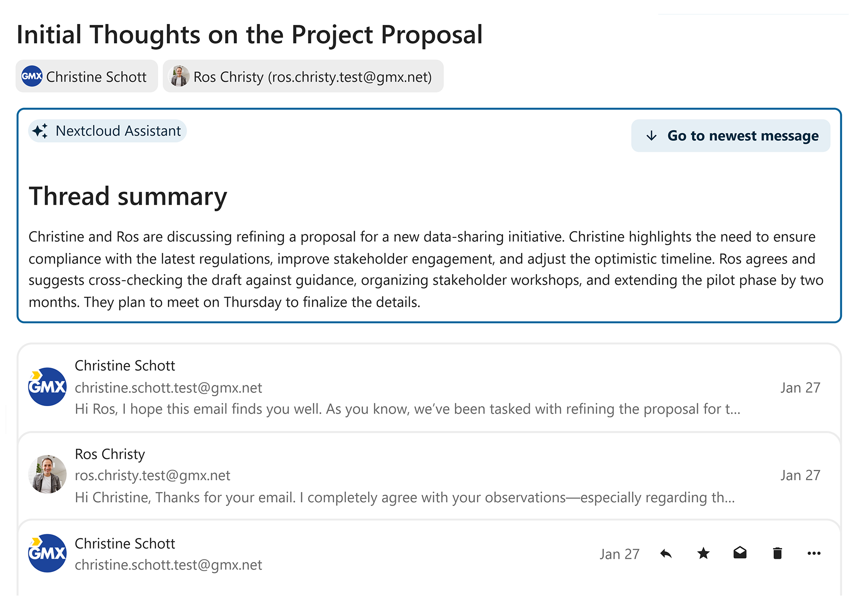868x610 pixels.
Task: Click the Thread summary text block
Action: [x=427, y=270]
